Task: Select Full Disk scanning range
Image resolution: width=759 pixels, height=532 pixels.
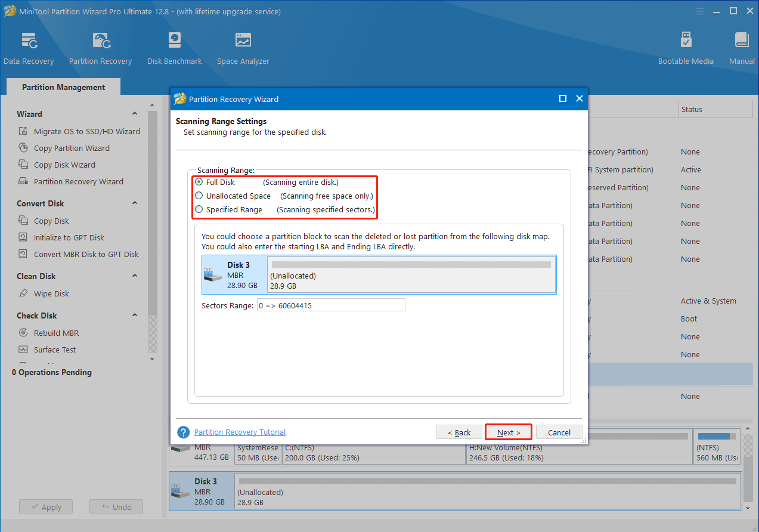Action: click(x=199, y=182)
